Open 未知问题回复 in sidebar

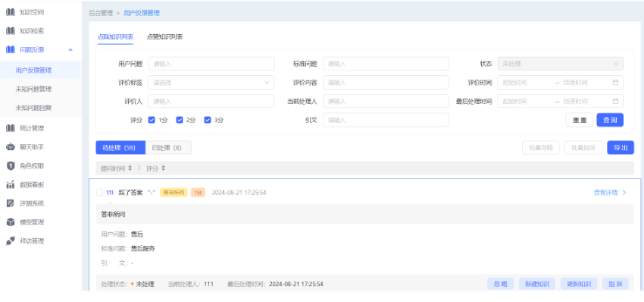pos(33,108)
